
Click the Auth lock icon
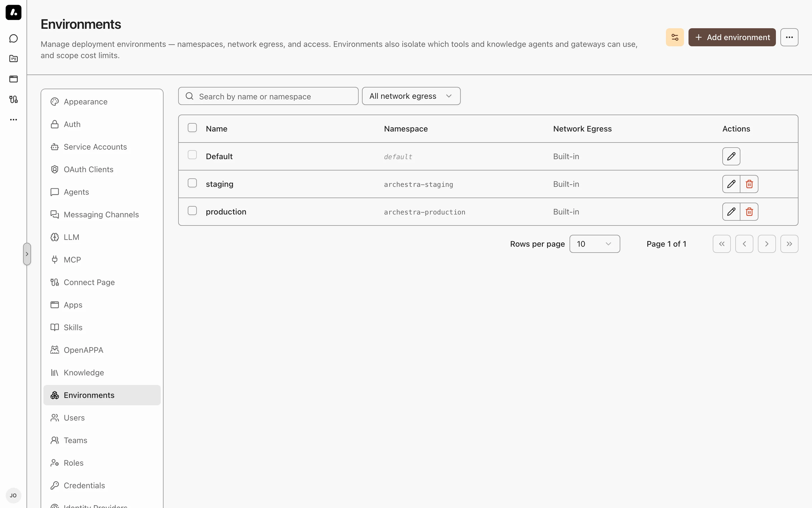click(55, 124)
